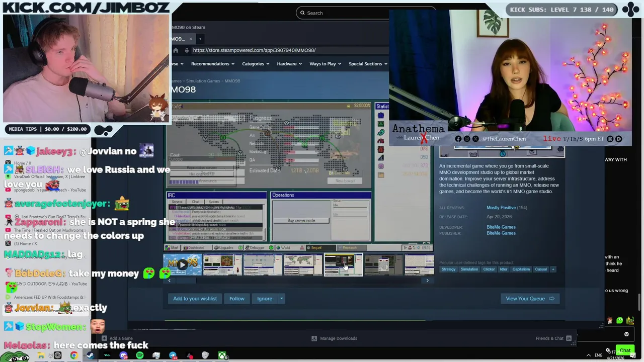
Task: Send message with the green Chat button
Action: point(625,350)
